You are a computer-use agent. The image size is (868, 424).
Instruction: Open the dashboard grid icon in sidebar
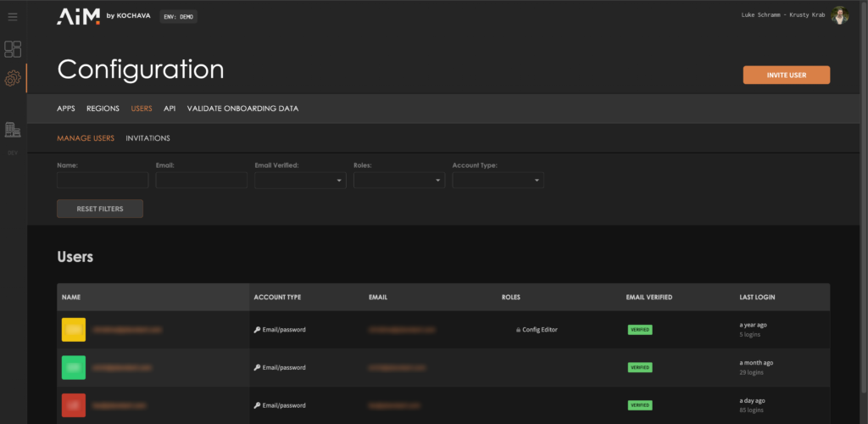(13, 49)
